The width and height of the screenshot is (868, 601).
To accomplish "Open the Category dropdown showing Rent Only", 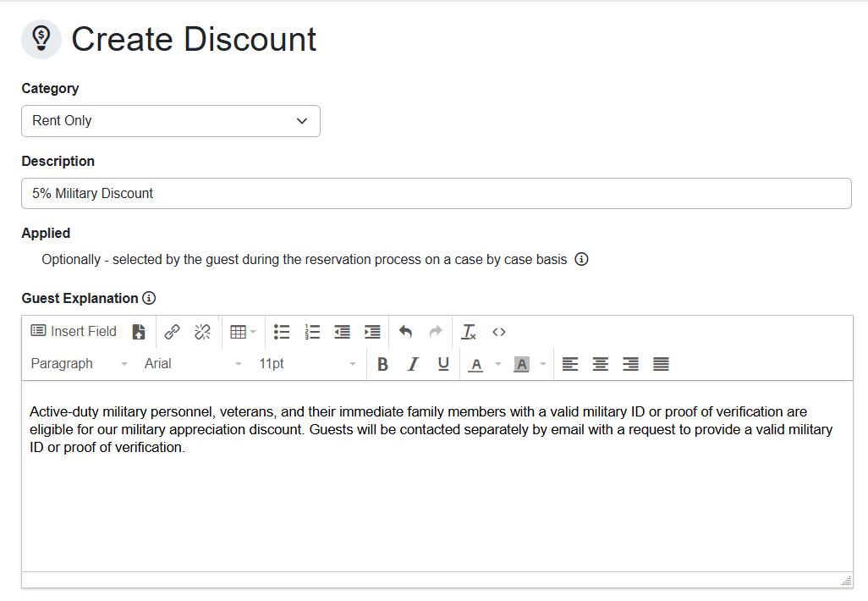I will click(x=170, y=121).
